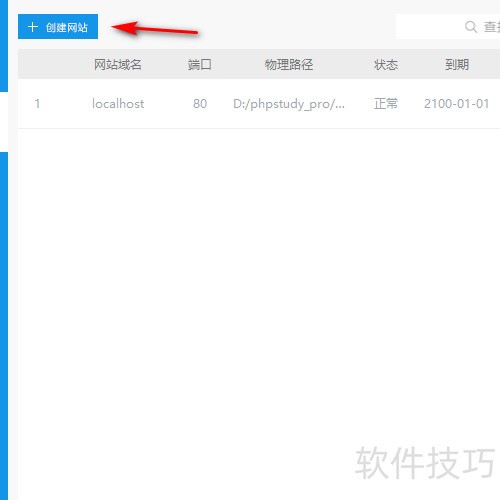The image size is (500, 500).
Task: Click the D:/phpstudy_pro/... path cell
Action: [x=289, y=104]
